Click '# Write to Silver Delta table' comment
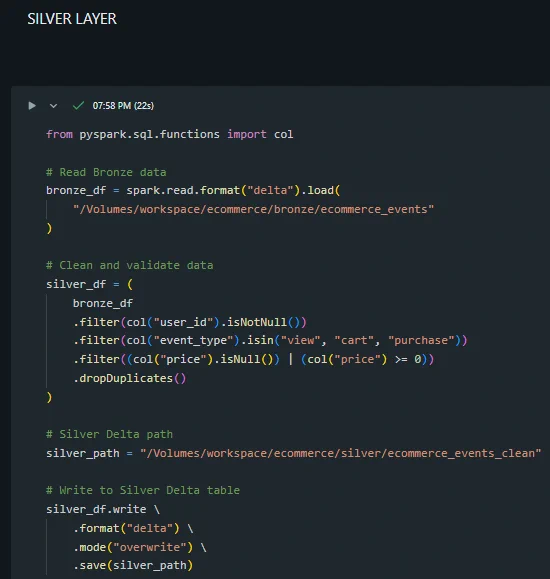Screen dimensions: 550x579 [143, 490]
